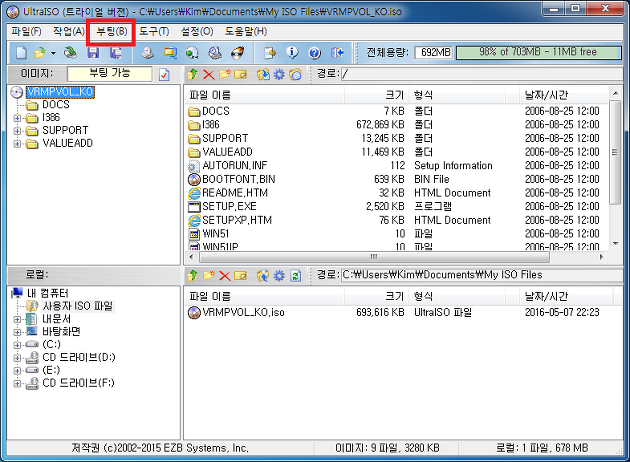This screenshot has width=630, height=462.
Task: Click the Set boot file icon
Action: pyautogui.click(x=295, y=74)
